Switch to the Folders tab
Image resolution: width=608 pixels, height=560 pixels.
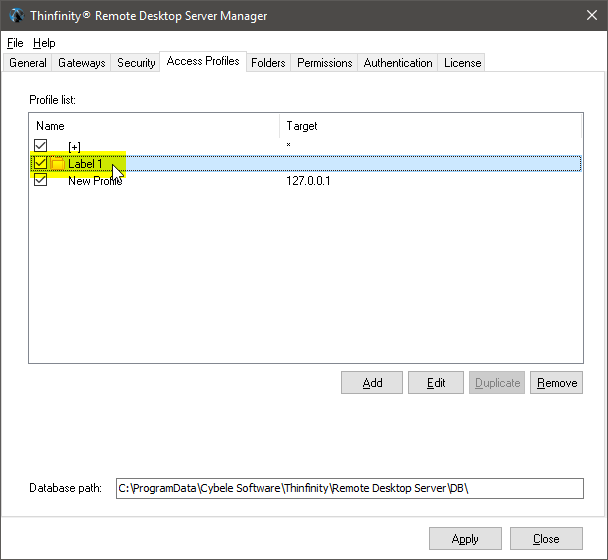268,63
